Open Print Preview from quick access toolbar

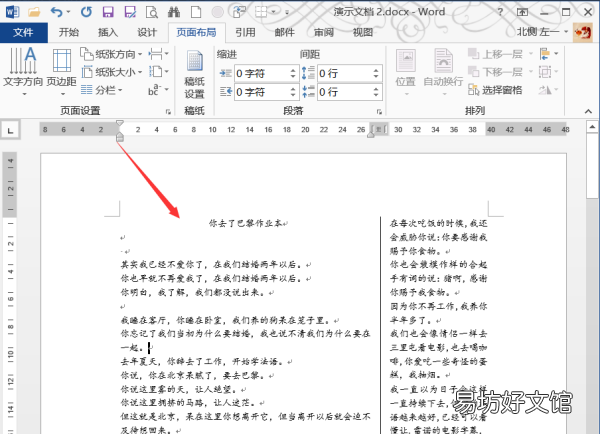coord(152,12)
